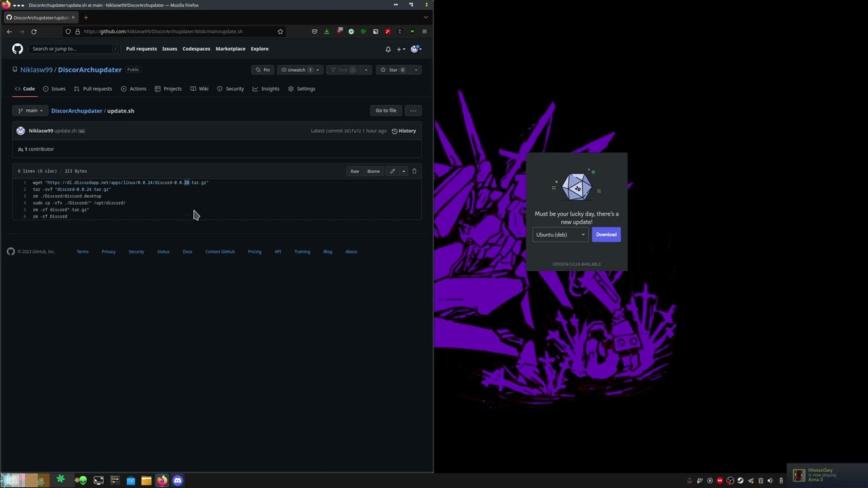Viewport: 868px width, 488px height.
Task: Open the Blame view
Action: (374, 171)
